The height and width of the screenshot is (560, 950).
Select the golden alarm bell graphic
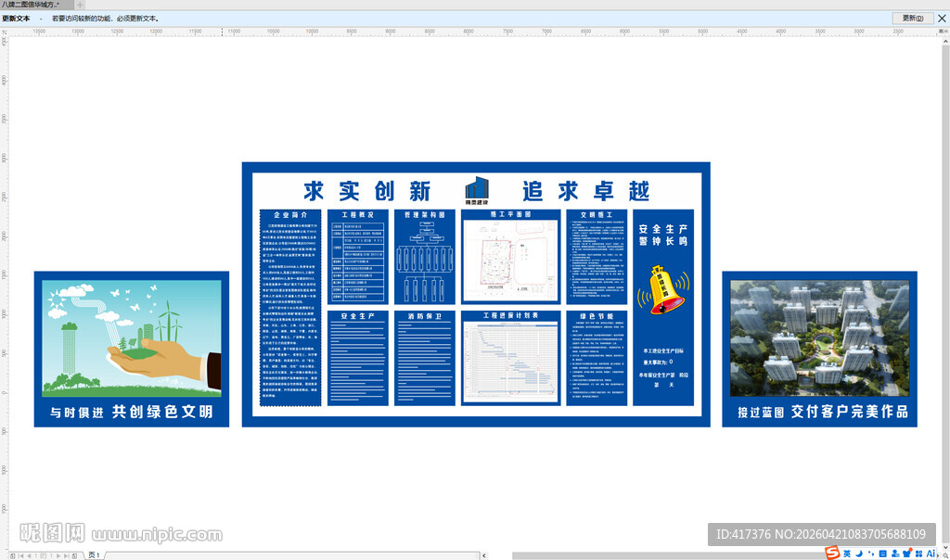(663, 289)
